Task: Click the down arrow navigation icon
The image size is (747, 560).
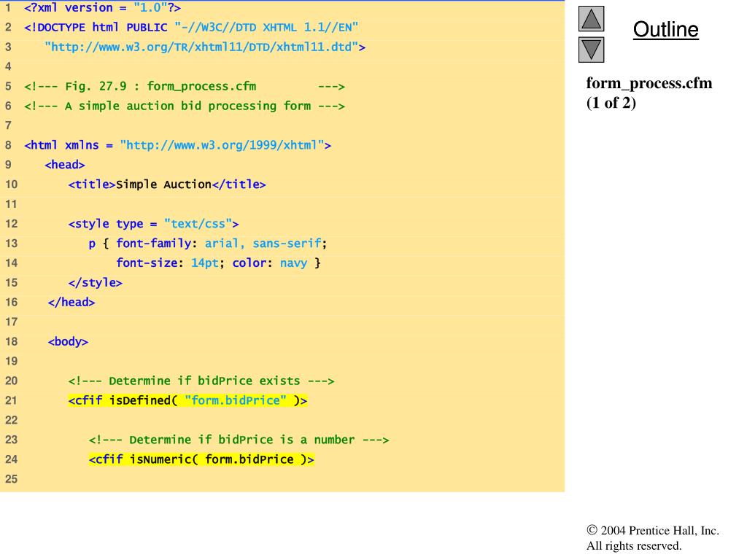Action: (x=591, y=50)
